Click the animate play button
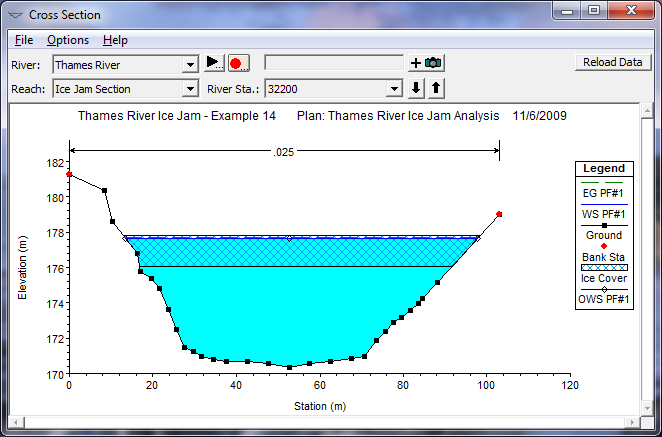The image size is (662, 437). [215, 63]
